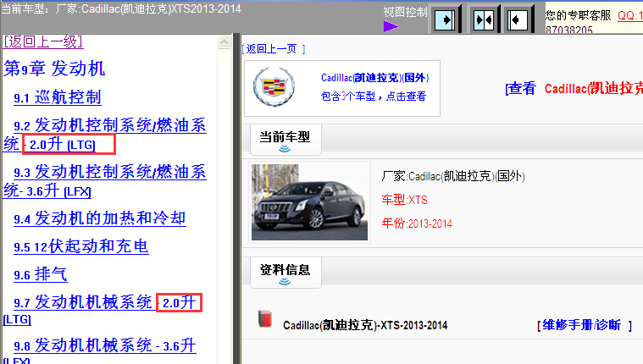Open 9.2 发动机控制系统/燃油系统 2.0升 LTG
Image resolution: width=643 pixels, height=364 pixels.
pos(104,135)
